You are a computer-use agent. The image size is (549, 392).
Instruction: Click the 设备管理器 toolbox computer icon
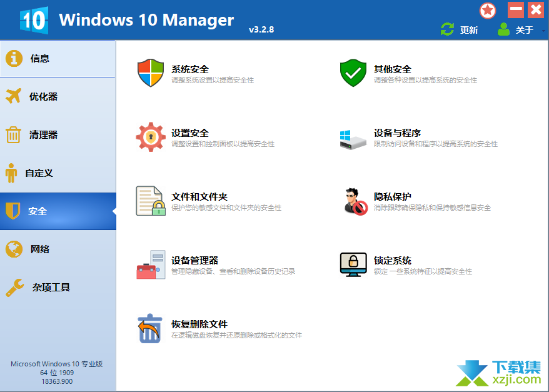151,264
